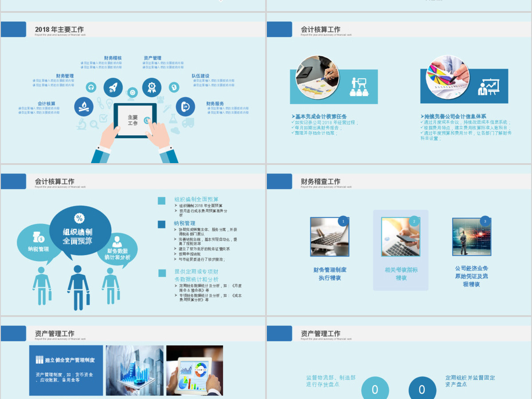Viewport: 532px width, 399px height.
Task: Click the slide title 财务稽查工作
Action: click(321, 181)
